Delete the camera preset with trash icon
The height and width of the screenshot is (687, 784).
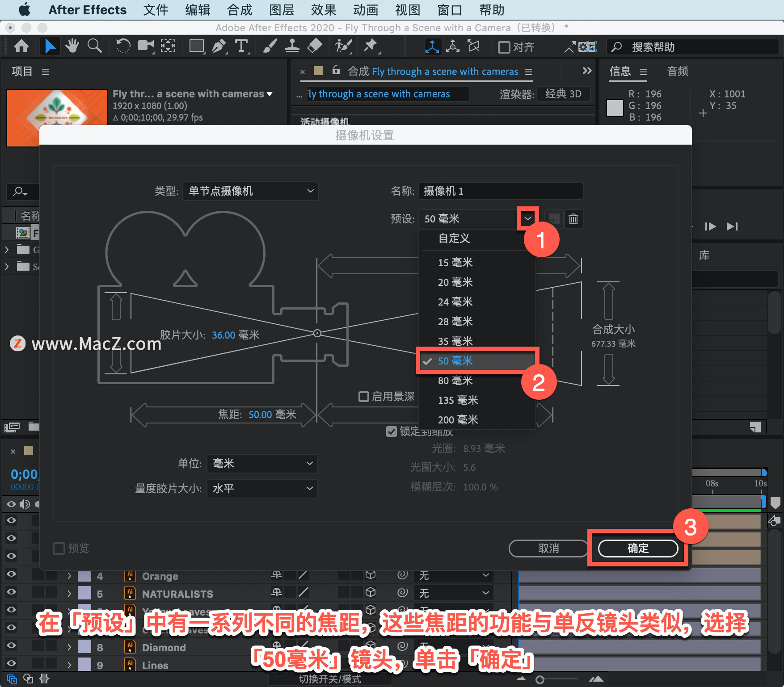[x=573, y=219]
